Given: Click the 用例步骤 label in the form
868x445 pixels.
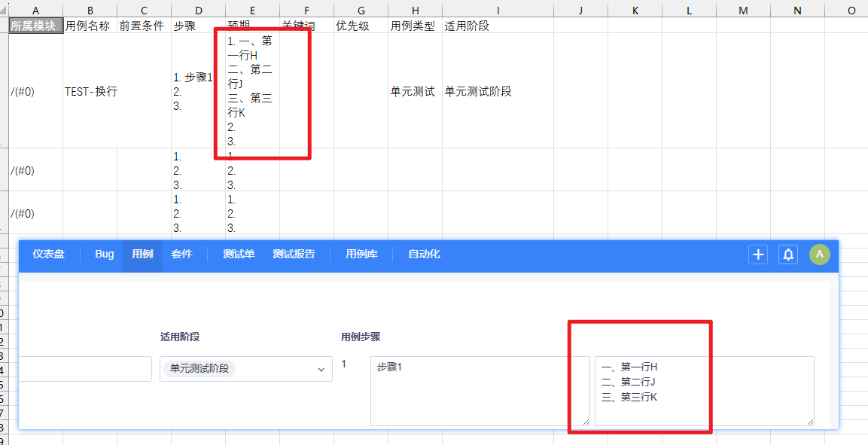Looking at the screenshot, I should (361, 337).
